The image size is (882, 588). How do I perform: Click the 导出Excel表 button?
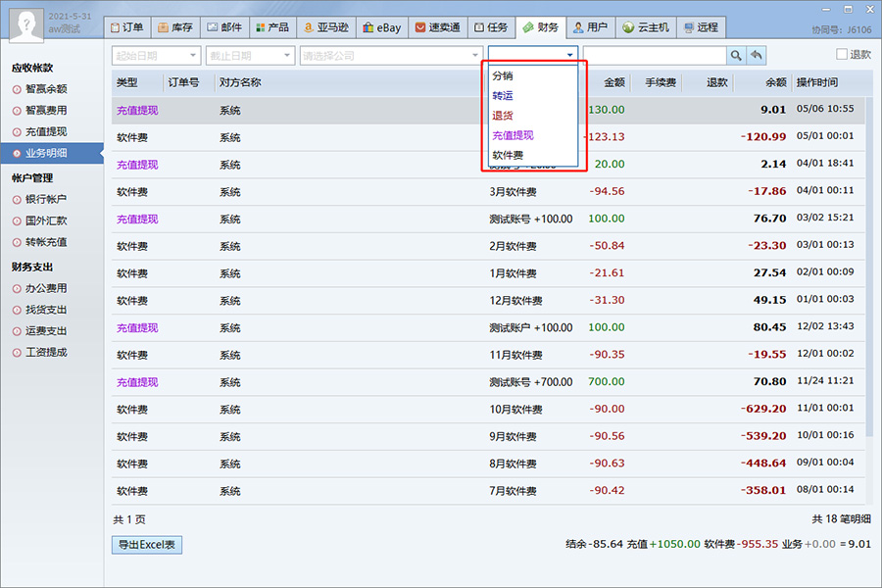[x=147, y=545]
